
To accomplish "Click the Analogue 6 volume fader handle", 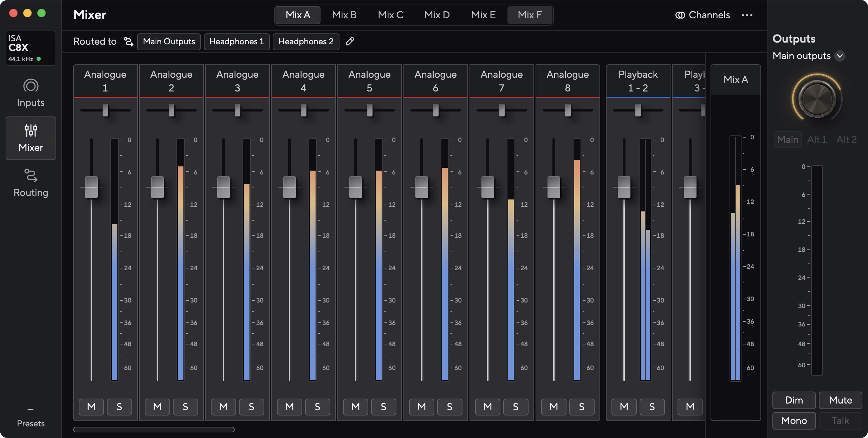I will pos(422,187).
